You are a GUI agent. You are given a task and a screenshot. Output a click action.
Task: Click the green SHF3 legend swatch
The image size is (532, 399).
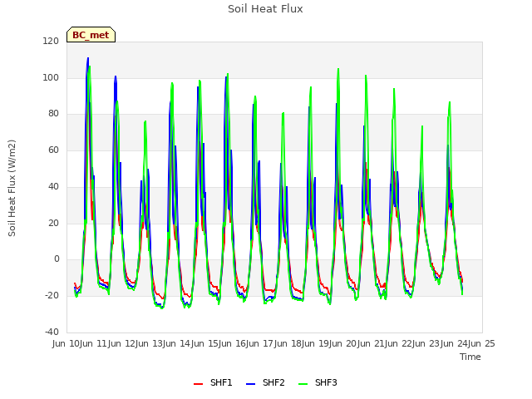click(x=303, y=384)
